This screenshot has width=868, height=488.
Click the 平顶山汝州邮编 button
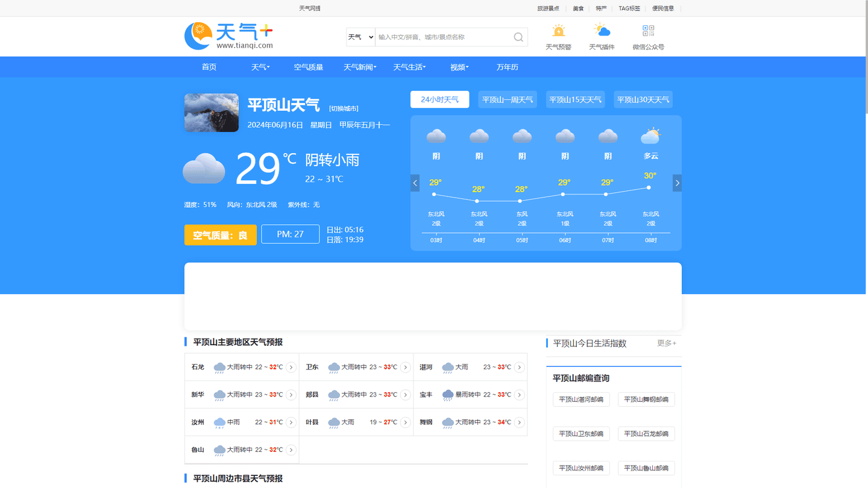point(581,468)
